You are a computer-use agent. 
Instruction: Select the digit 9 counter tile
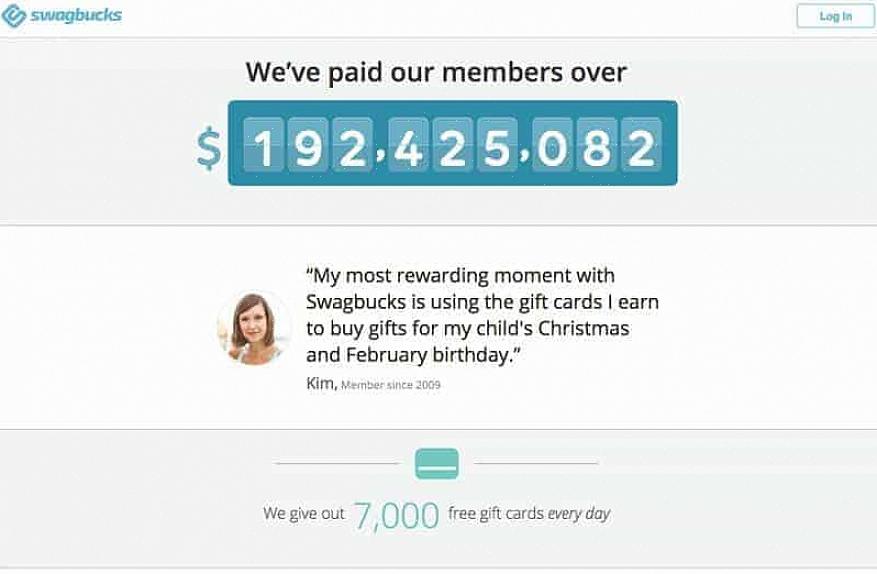click(x=308, y=144)
